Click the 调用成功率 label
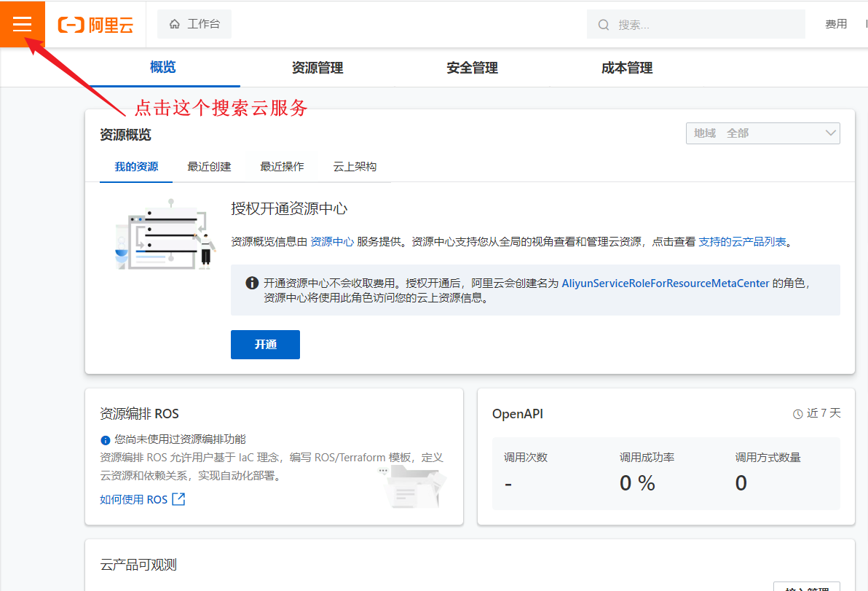Viewport: 868px width, 591px height. [647, 458]
